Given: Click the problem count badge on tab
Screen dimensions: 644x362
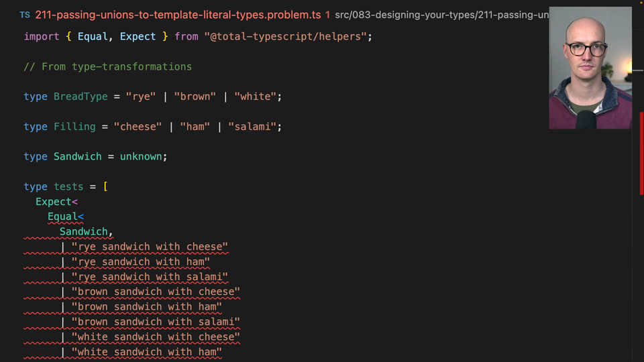Looking at the screenshot, I should [327, 14].
